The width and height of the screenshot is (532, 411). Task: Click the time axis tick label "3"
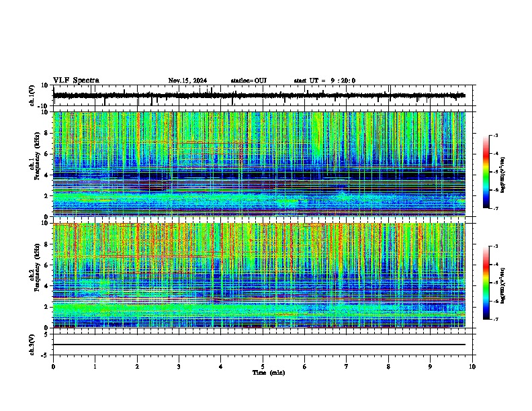click(179, 367)
